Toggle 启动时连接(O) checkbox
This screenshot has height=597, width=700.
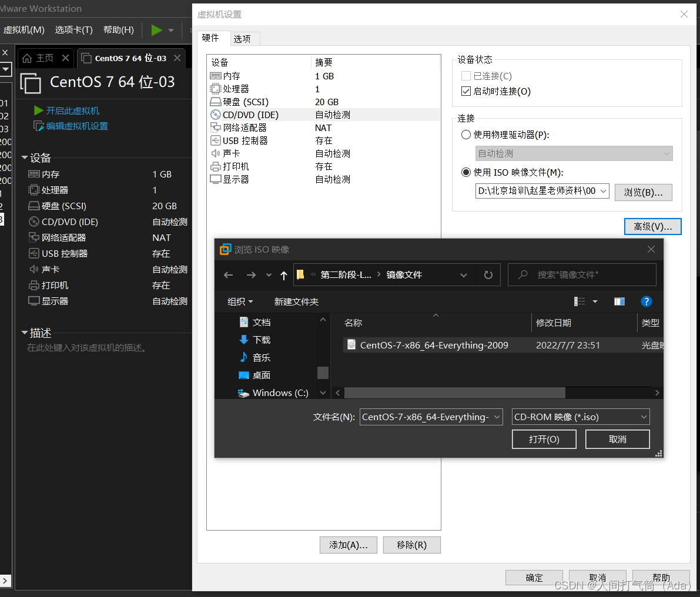pos(466,91)
